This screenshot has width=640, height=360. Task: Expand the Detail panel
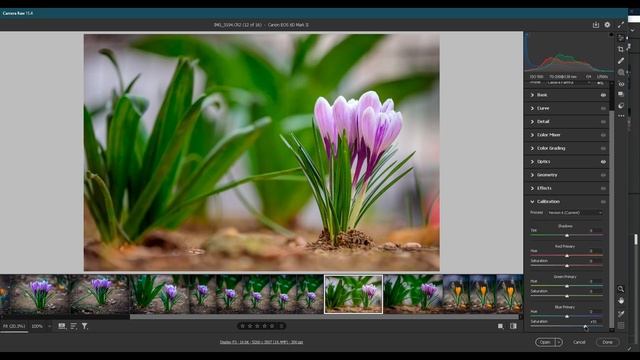pos(532,122)
